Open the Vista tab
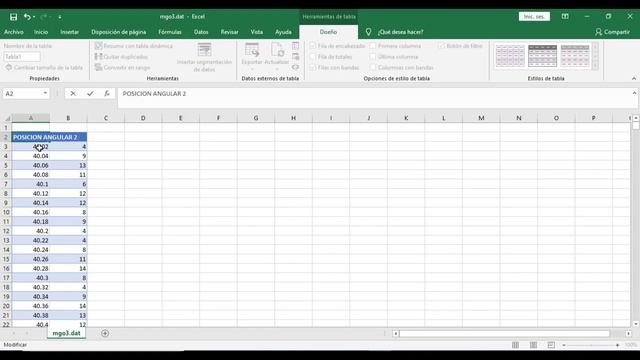Viewport: 640px width, 360px height. [x=257, y=32]
